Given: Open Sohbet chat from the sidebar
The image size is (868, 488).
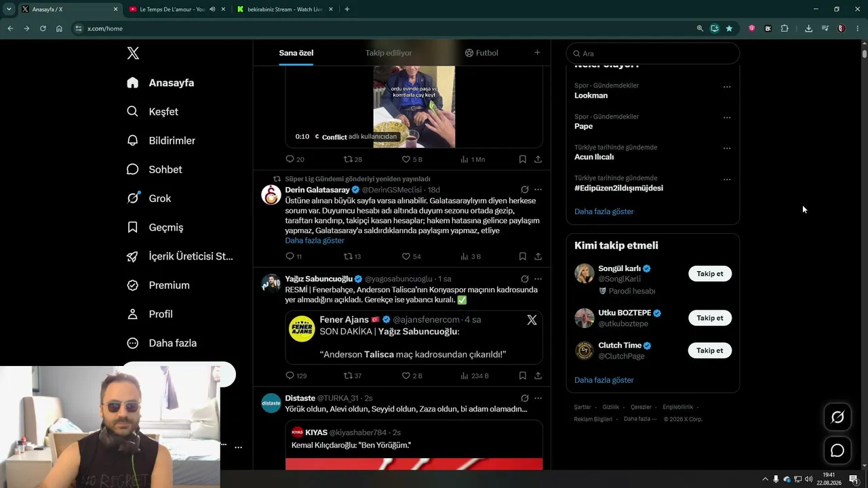Looking at the screenshot, I should pyautogui.click(x=155, y=169).
